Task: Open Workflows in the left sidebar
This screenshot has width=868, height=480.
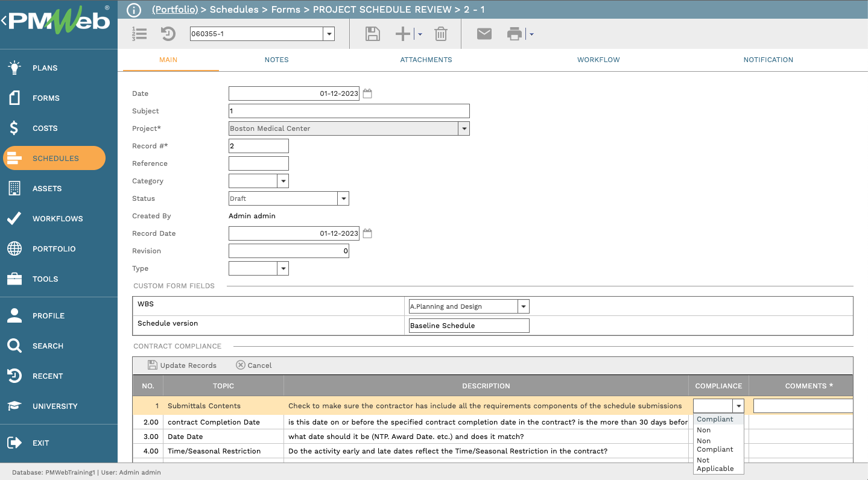Action: point(58,218)
